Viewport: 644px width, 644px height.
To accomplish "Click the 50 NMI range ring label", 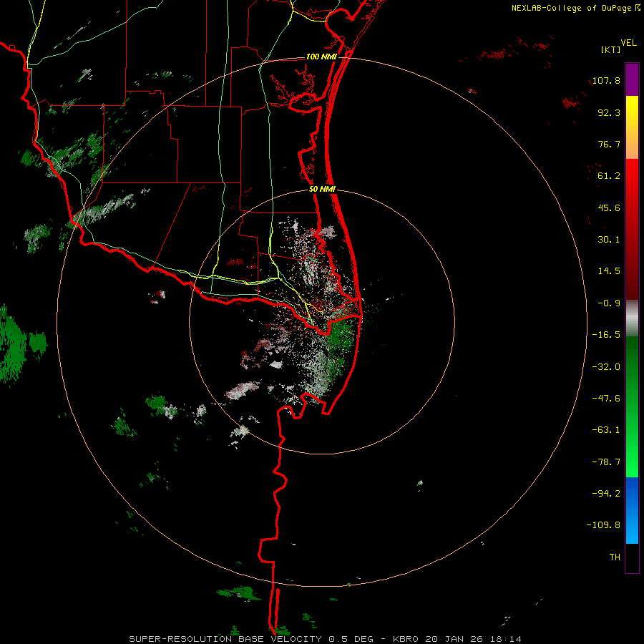I will pyautogui.click(x=323, y=190).
